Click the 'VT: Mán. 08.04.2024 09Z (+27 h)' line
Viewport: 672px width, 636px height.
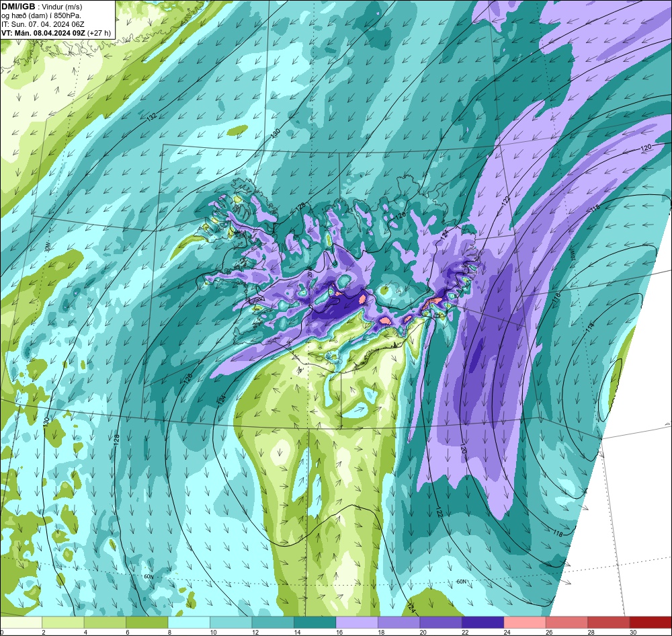point(56,33)
